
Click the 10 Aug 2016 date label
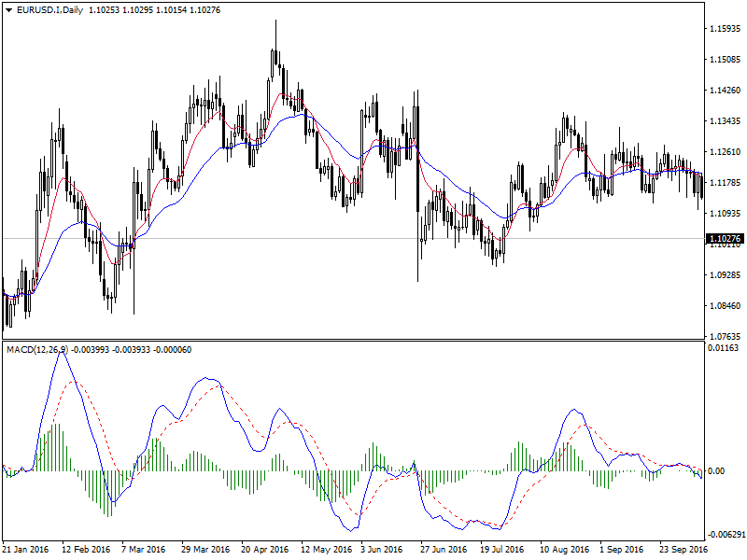coord(565,550)
